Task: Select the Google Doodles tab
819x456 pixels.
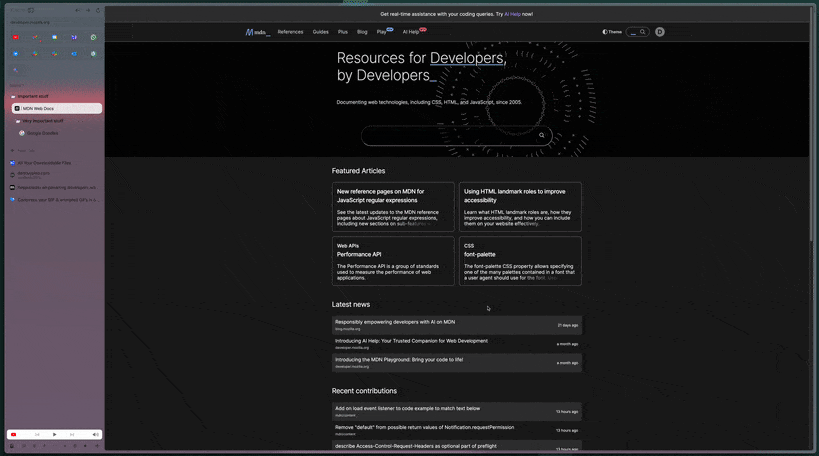Action: click(x=57, y=133)
